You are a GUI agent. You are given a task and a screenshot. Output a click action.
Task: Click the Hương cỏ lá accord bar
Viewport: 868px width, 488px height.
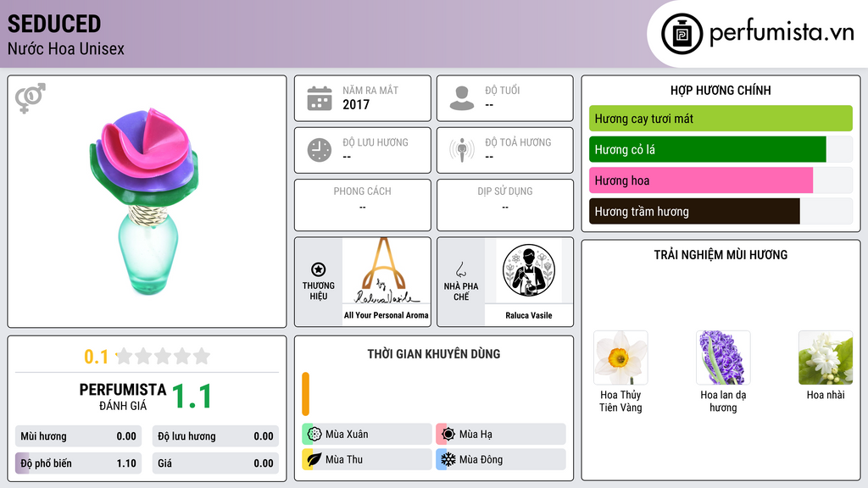(721, 149)
